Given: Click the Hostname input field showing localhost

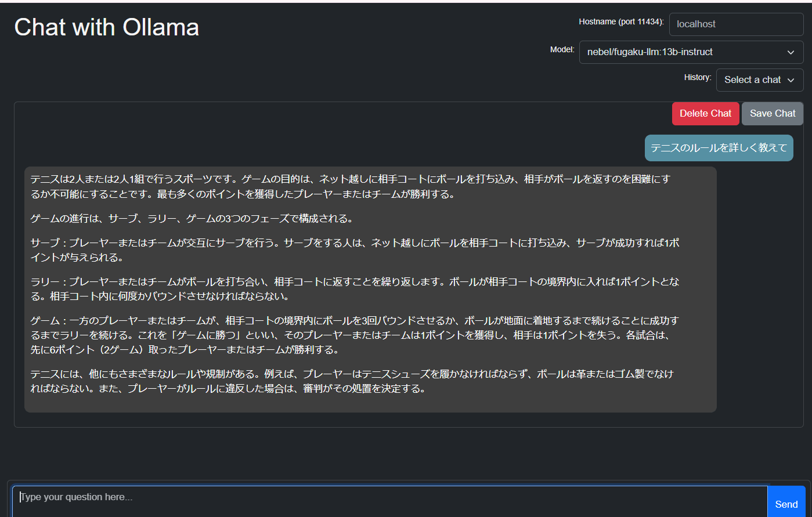Looking at the screenshot, I should (736, 24).
